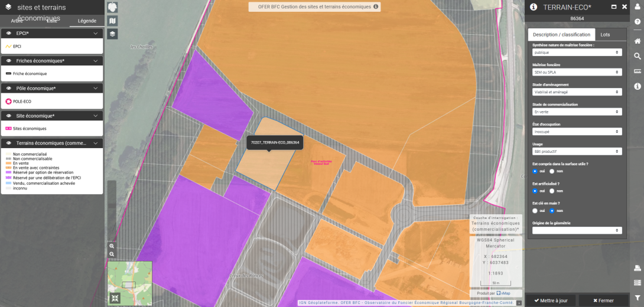The image size is (644, 307).
Task: Switch to the Lots tab
Action: (605, 34)
